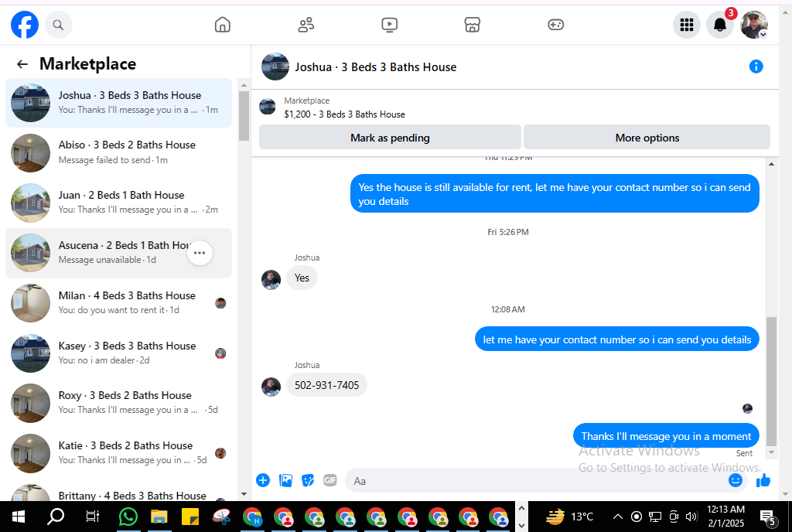This screenshot has width=792, height=532.
Task: Open File Explorer from the taskbar
Action: tap(159, 517)
